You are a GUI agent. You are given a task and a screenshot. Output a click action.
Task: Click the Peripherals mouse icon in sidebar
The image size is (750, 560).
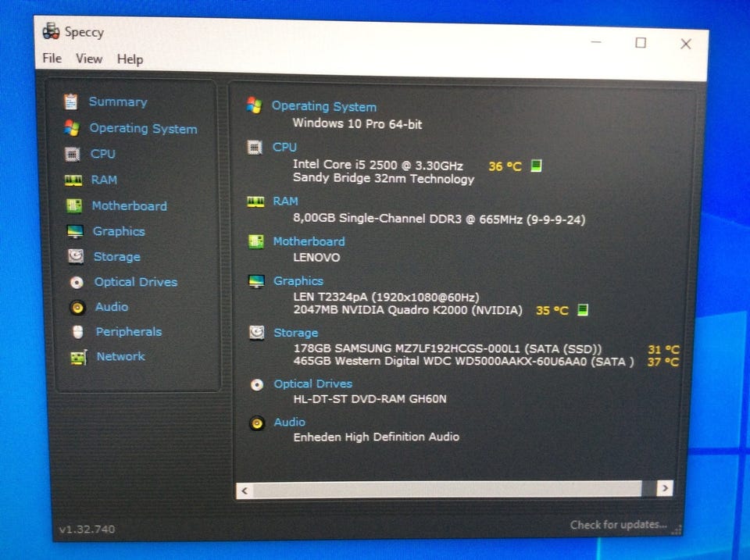78,331
